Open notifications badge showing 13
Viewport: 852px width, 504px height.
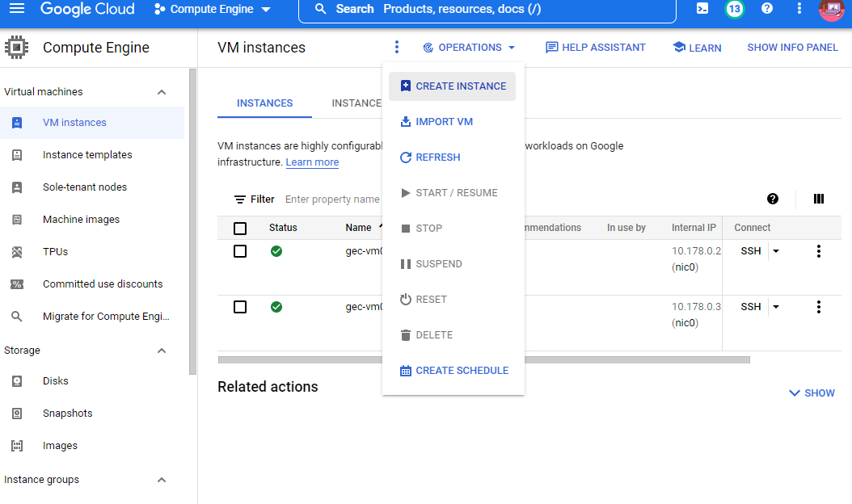click(x=734, y=9)
